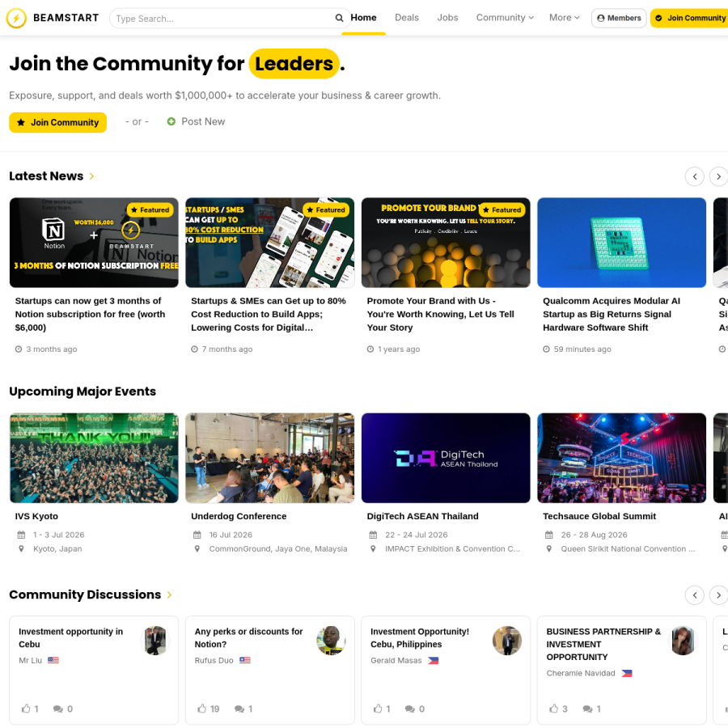Viewport: 728px width, 728px height.
Task: Click the DigiTech ASEAN Thailand event title
Action: point(422,516)
